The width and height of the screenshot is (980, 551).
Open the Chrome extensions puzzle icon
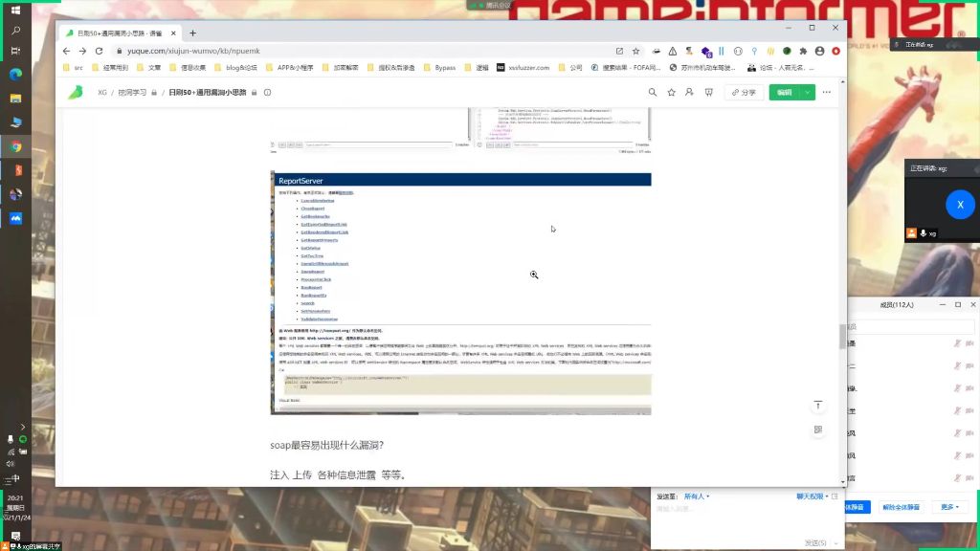[x=803, y=52]
